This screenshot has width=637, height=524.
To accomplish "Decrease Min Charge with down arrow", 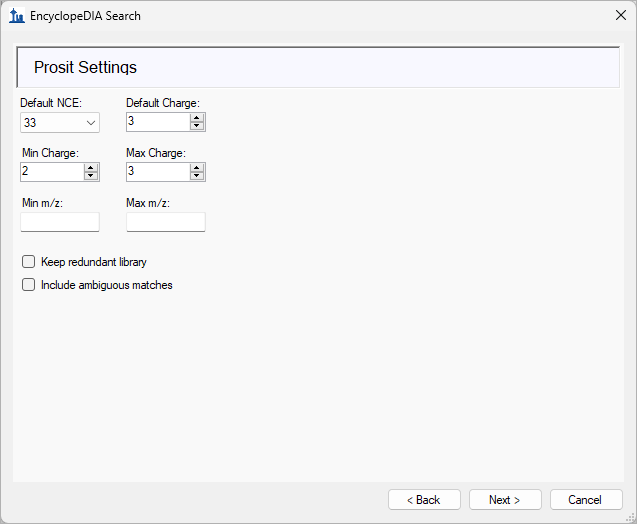I will click(x=91, y=176).
